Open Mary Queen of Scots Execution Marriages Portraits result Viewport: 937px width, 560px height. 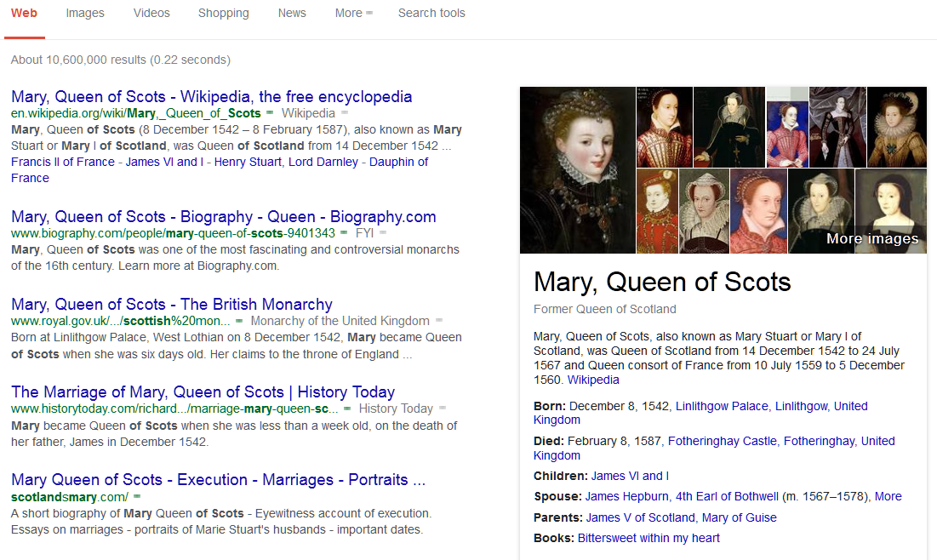(218, 480)
